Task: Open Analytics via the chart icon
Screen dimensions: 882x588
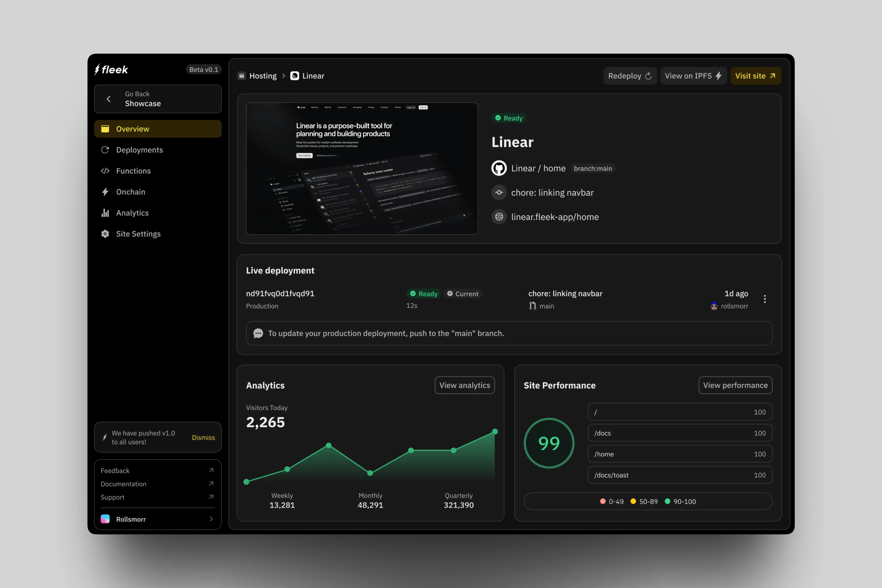Action: tap(105, 213)
